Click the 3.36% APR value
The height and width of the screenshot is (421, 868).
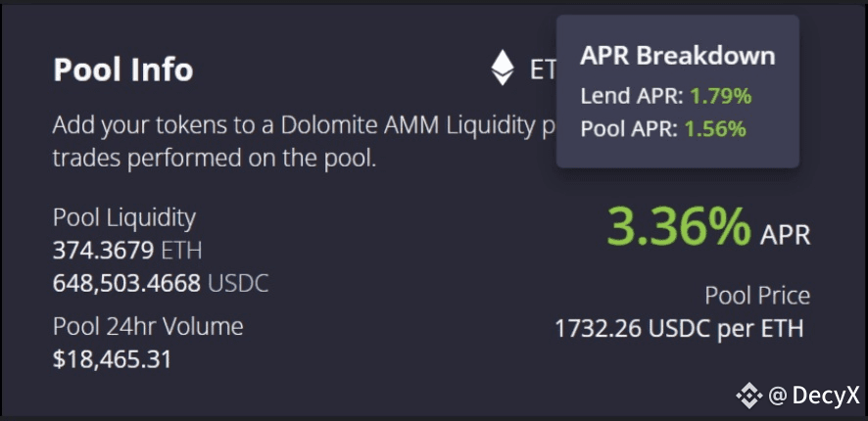point(679,227)
